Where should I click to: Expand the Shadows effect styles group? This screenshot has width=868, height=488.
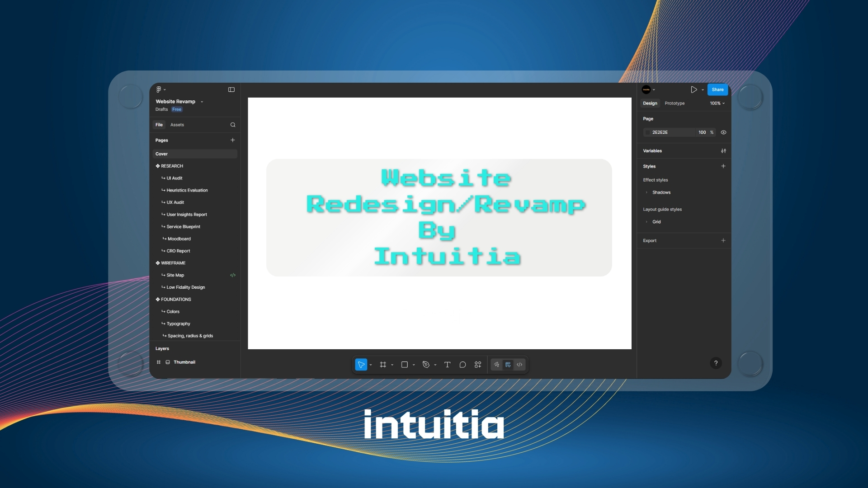tap(646, 192)
